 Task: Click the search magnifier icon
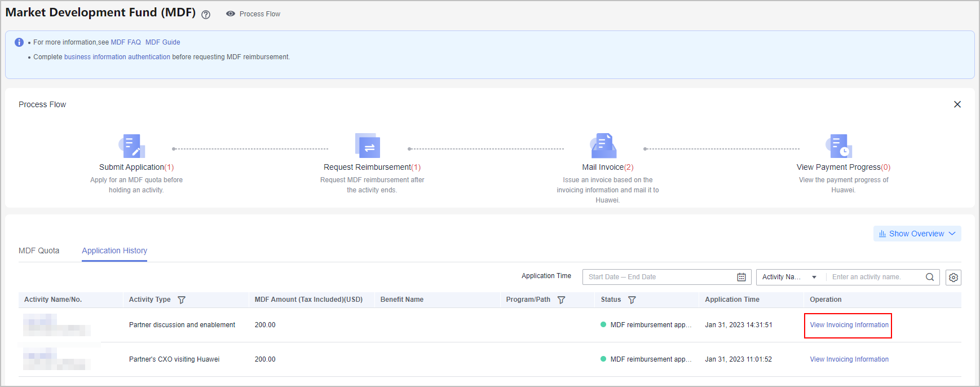(x=930, y=277)
